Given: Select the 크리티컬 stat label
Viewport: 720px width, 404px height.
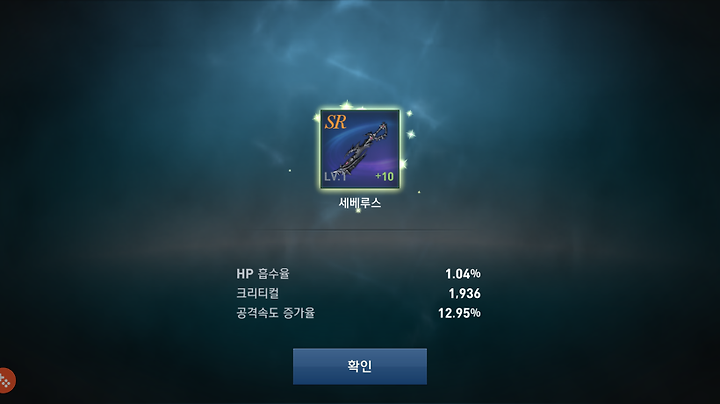Looking at the screenshot, I should pos(258,293).
